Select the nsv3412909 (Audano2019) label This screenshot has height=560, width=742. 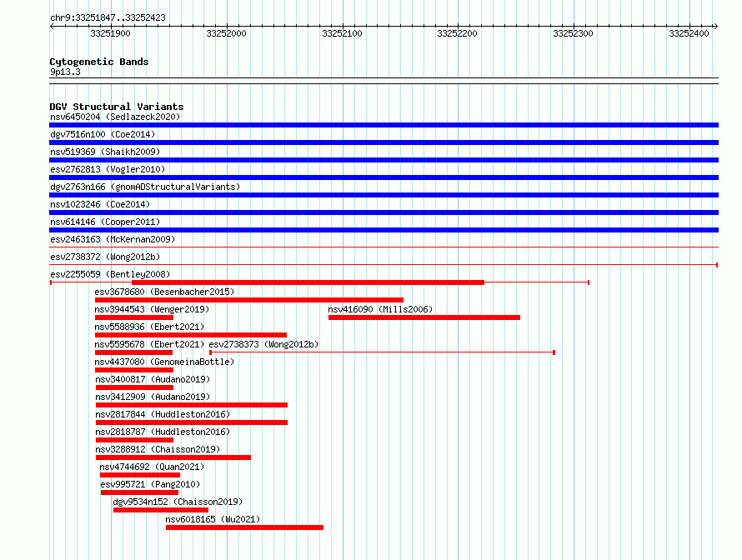(x=153, y=397)
